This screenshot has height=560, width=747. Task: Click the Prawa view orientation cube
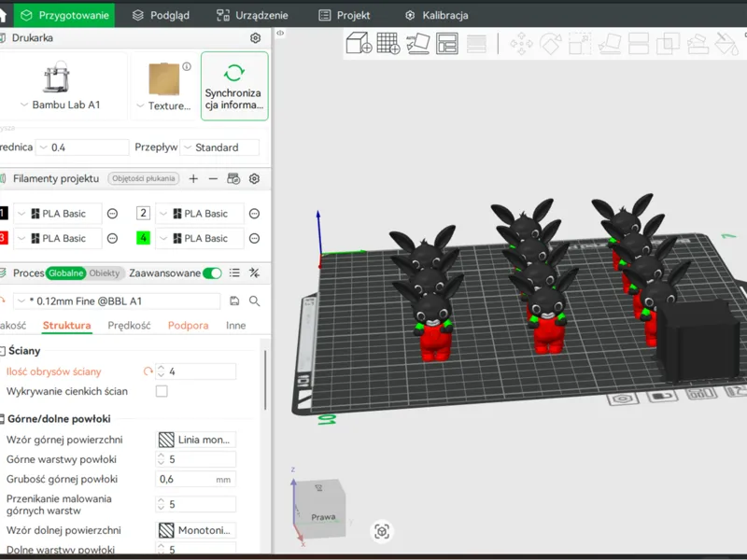[320, 509]
